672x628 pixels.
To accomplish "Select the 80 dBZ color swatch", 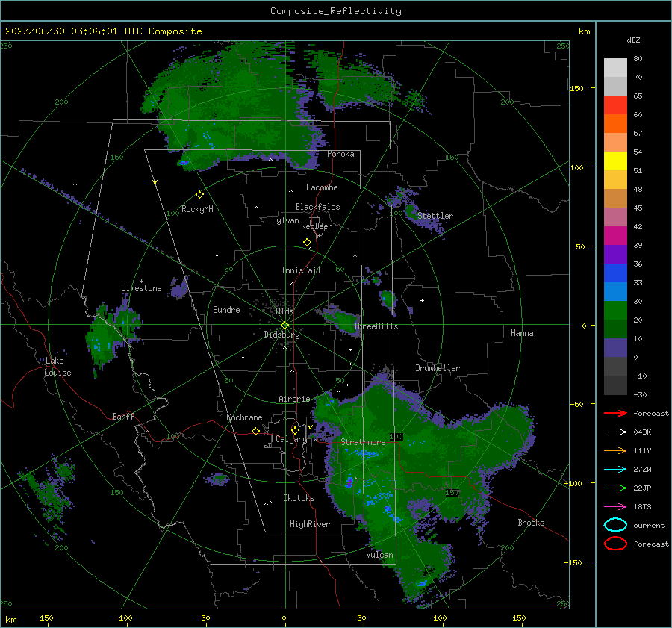I will tap(615, 67).
